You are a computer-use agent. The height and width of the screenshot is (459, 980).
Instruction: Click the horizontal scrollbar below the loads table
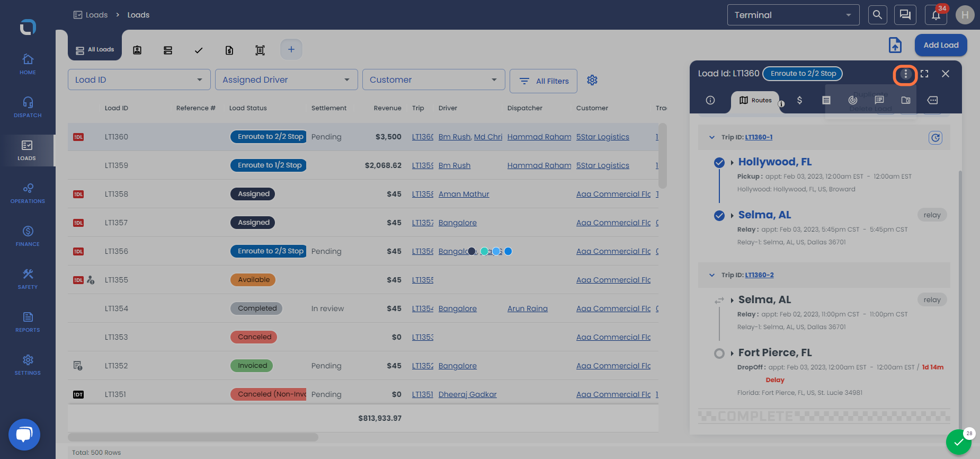click(x=193, y=437)
